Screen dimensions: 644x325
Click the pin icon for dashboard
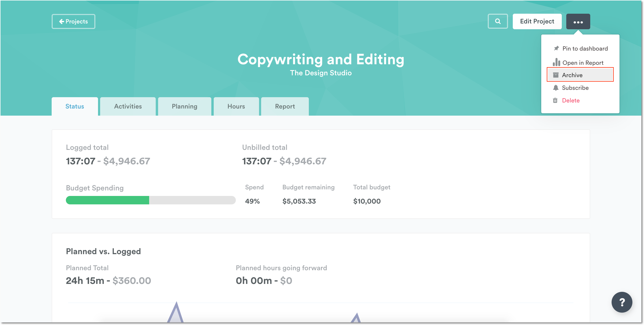click(556, 48)
